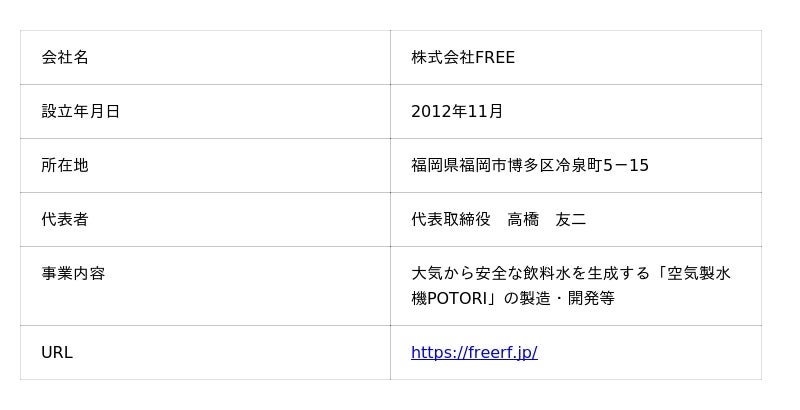Click the 事業内容 label cell
The height and width of the screenshot is (410, 800).
coord(73,274)
